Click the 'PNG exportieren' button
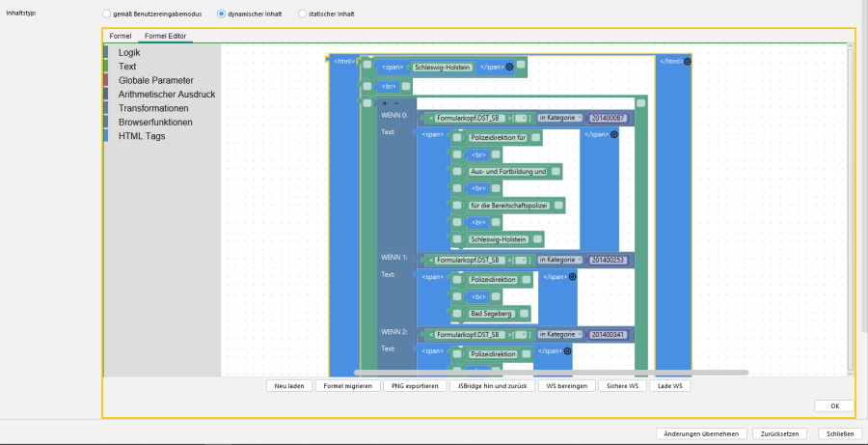Viewport: 868px width, 445px height. coord(414,386)
